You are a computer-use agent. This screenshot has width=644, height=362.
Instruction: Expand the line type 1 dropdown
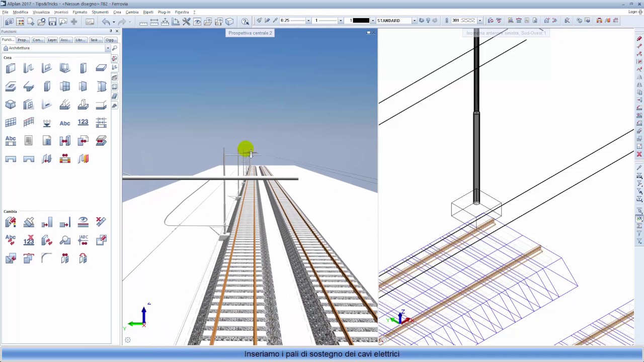341,21
